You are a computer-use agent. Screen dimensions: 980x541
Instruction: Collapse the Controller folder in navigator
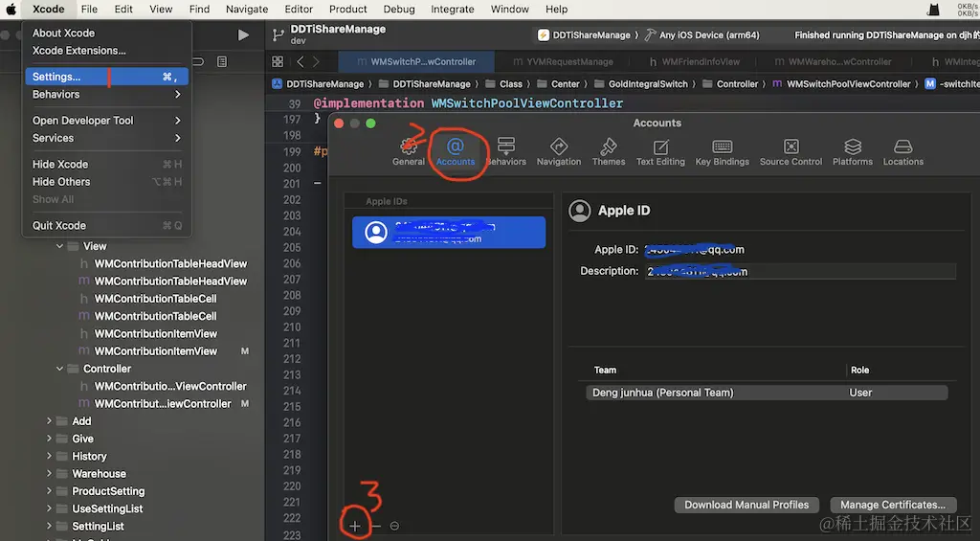59,369
